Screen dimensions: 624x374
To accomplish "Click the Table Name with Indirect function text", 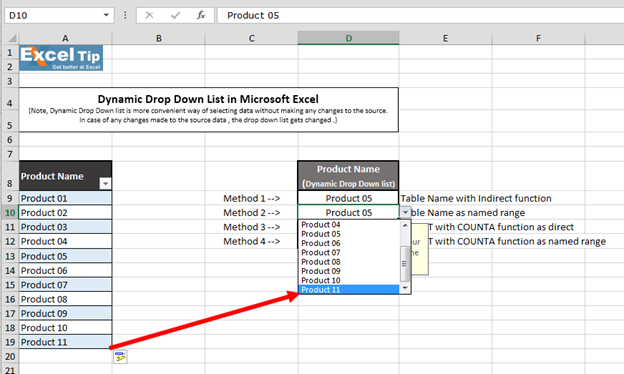I will (x=476, y=198).
